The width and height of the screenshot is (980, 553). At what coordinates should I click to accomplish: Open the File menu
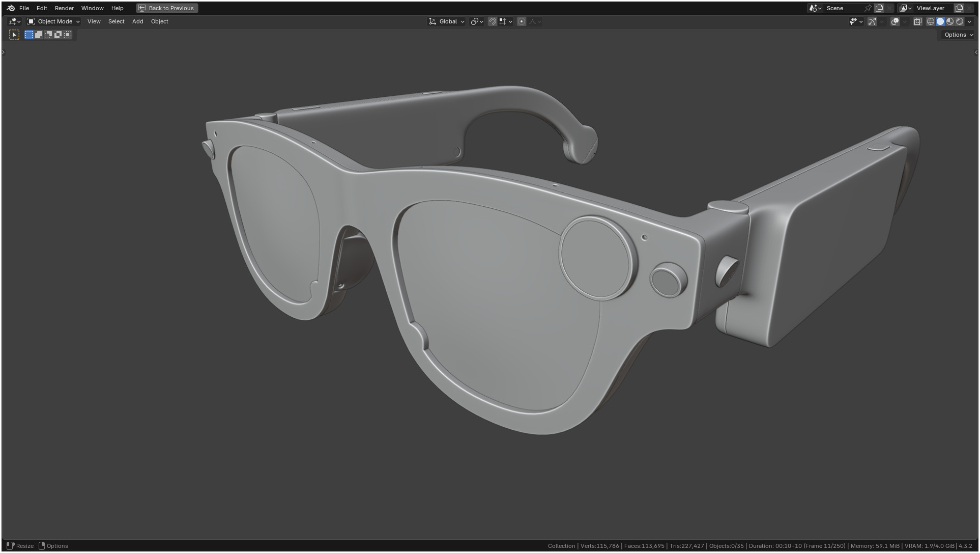pyautogui.click(x=24, y=8)
